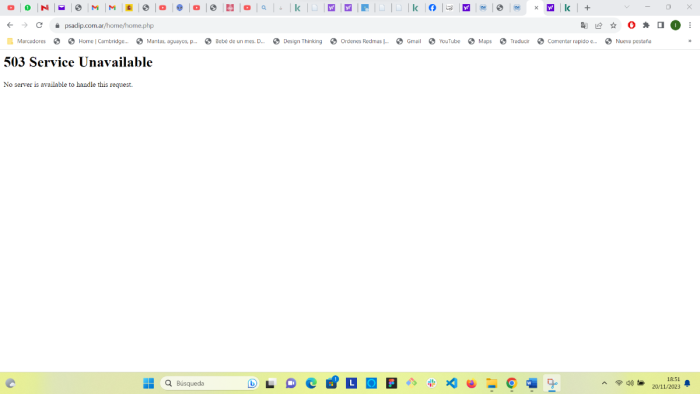Bookmark this tab with the star icon

click(613, 25)
